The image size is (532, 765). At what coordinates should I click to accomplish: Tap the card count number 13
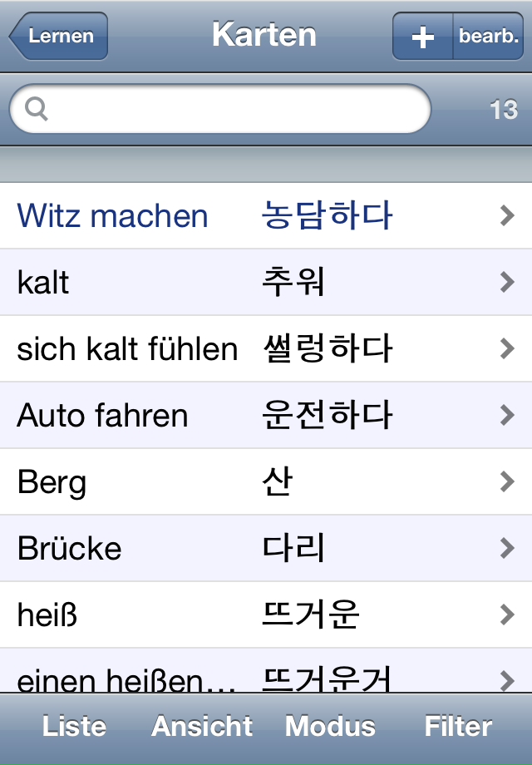pos(504,110)
